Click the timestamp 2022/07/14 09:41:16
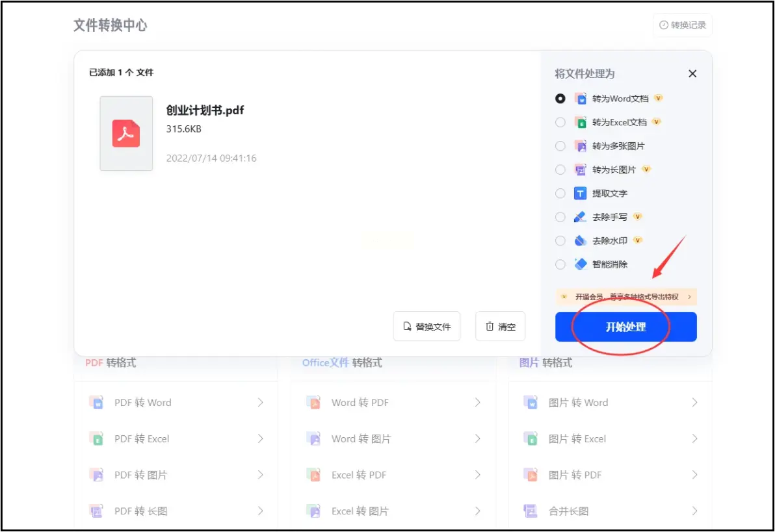This screenshot has width=775, height=532. tap(211, 158)
